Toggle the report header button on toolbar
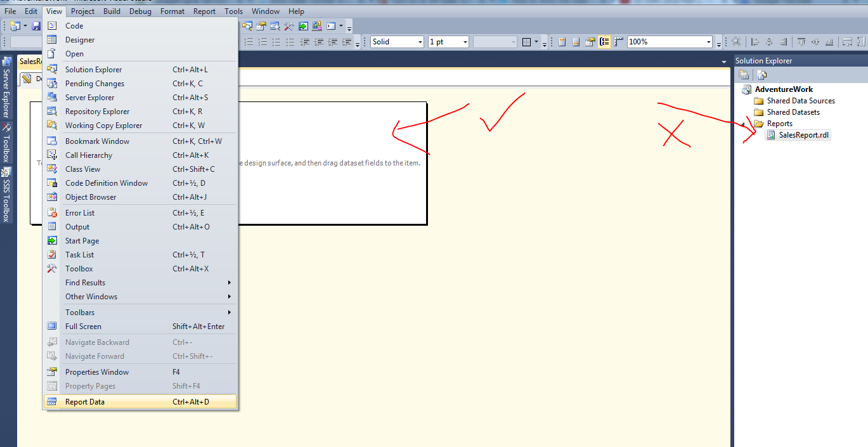 click(562, 41)
